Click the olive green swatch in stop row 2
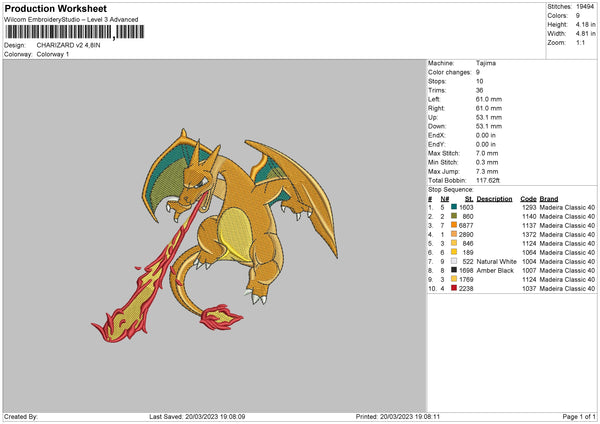The height and width of the screenshot is (424, 600). click(454, 216)
